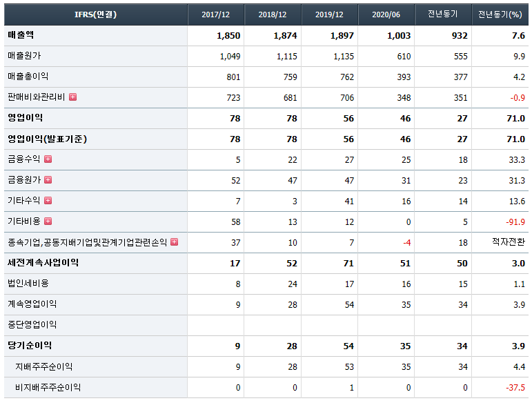532x403 pixels.
Task: Select the 기타비용 row label
Action: tap(24, 222)
